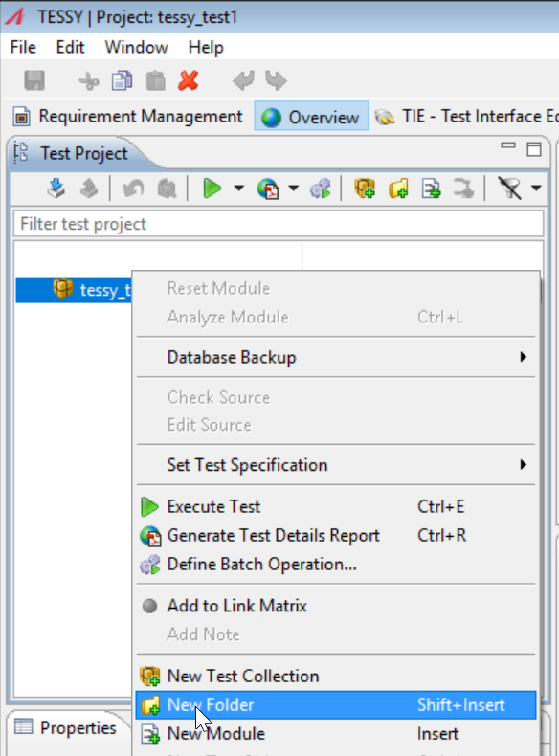This screenshot has width=559, height=756.
Task: Choose New Folder from context menu
Action: click(x=336, y=705)
